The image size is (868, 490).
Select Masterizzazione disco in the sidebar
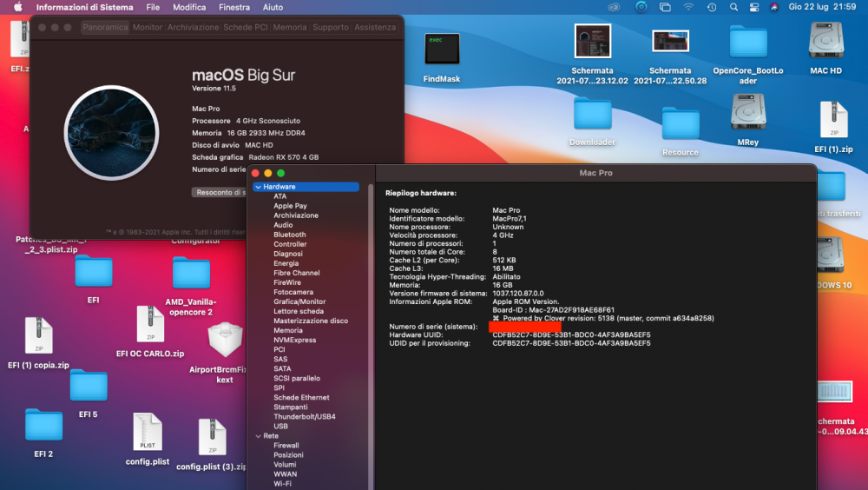coord(311,321)
